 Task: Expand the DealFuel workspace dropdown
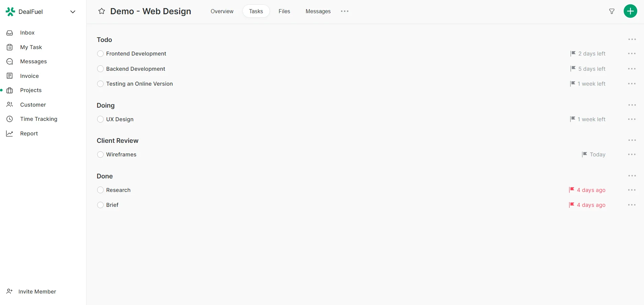[x=73, y=12]
